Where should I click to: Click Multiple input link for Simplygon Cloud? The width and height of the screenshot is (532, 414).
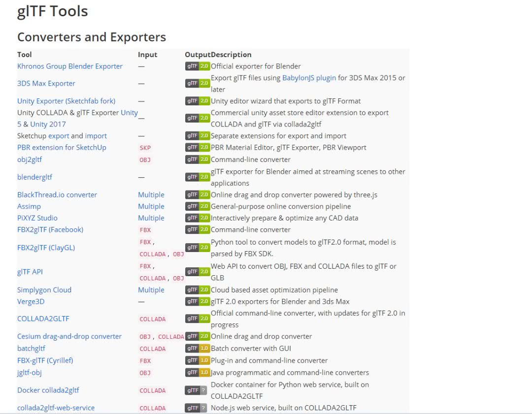151,290
